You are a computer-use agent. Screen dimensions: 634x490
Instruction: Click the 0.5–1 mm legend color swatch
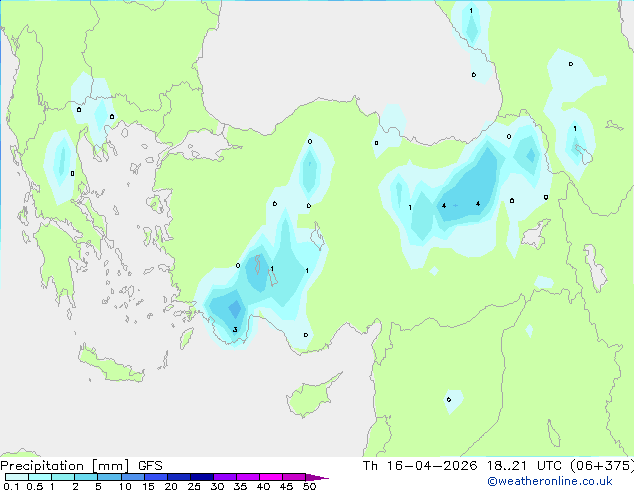[40, 477]
